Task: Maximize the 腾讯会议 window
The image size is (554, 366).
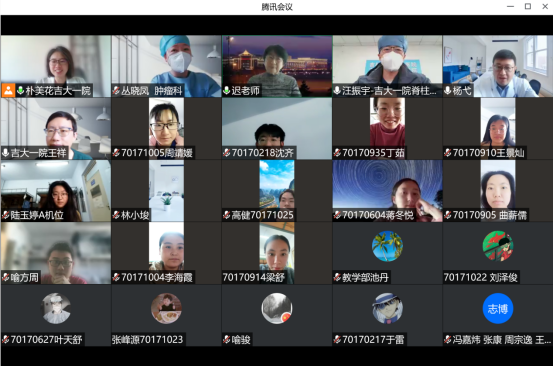Action: tap(528, 6)
